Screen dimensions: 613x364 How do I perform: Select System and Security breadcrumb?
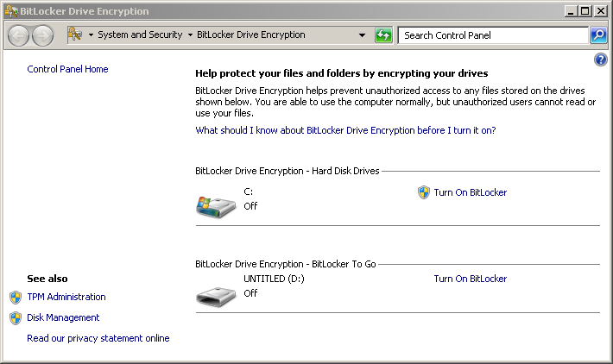tap(140, 35)
